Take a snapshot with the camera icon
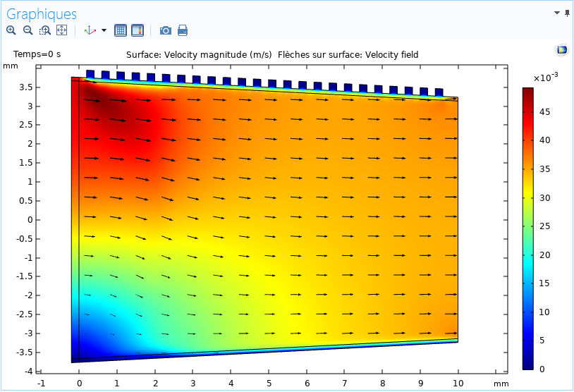This screenshot has height=392, width=574. [x=165, y=30]
